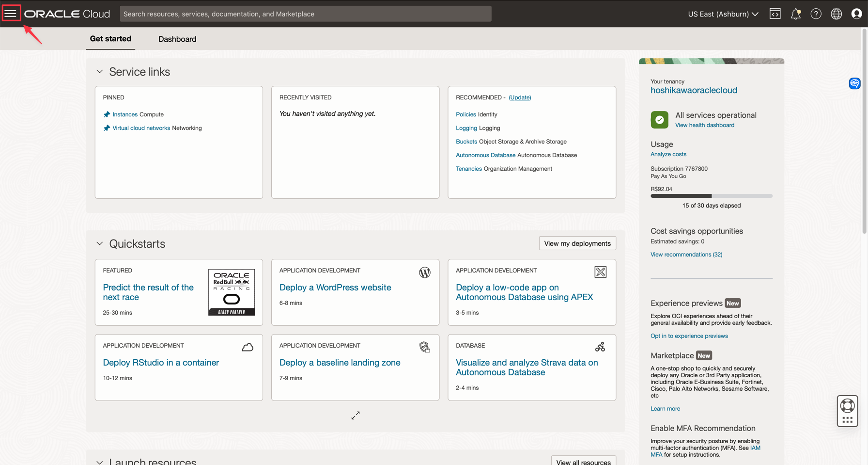Click the Oracle Cloud logo
This screenshot has width=868, height=465.
(x=67, y=14)
